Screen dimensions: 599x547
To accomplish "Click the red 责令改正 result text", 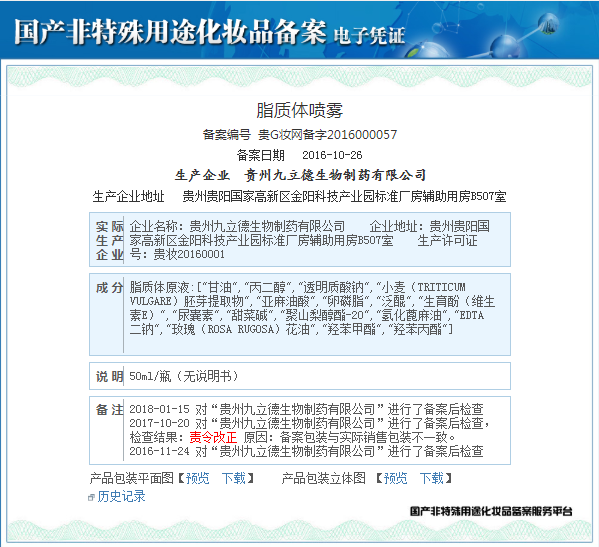I will click(213, 437).
